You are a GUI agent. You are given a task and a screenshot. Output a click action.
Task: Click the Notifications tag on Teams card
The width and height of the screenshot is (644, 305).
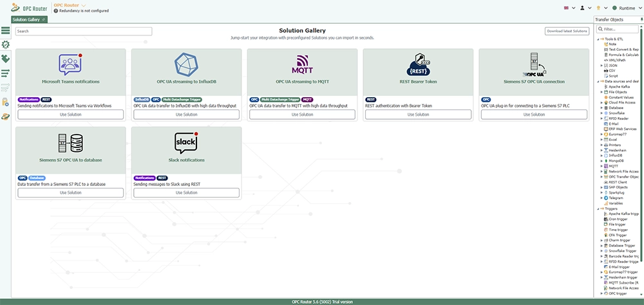click(29, 100)
